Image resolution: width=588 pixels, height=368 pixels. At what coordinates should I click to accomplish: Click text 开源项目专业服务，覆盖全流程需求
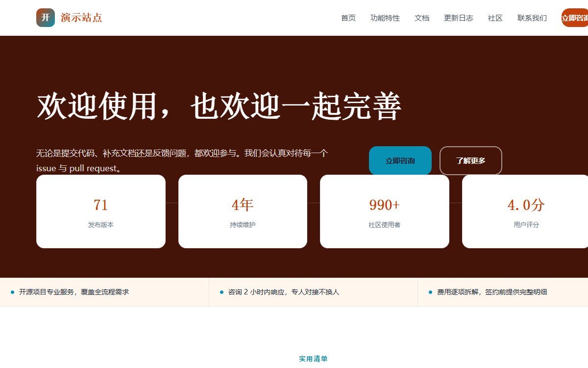point(74,292)
